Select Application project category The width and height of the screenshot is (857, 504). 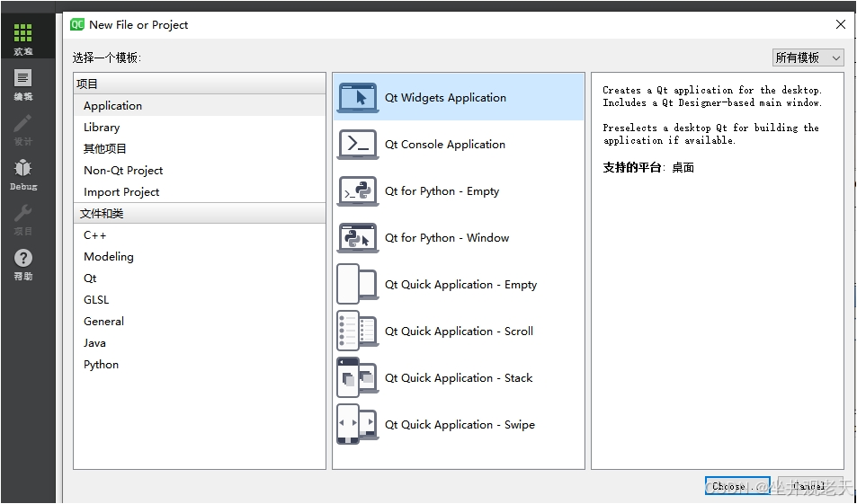coord(200,105)
